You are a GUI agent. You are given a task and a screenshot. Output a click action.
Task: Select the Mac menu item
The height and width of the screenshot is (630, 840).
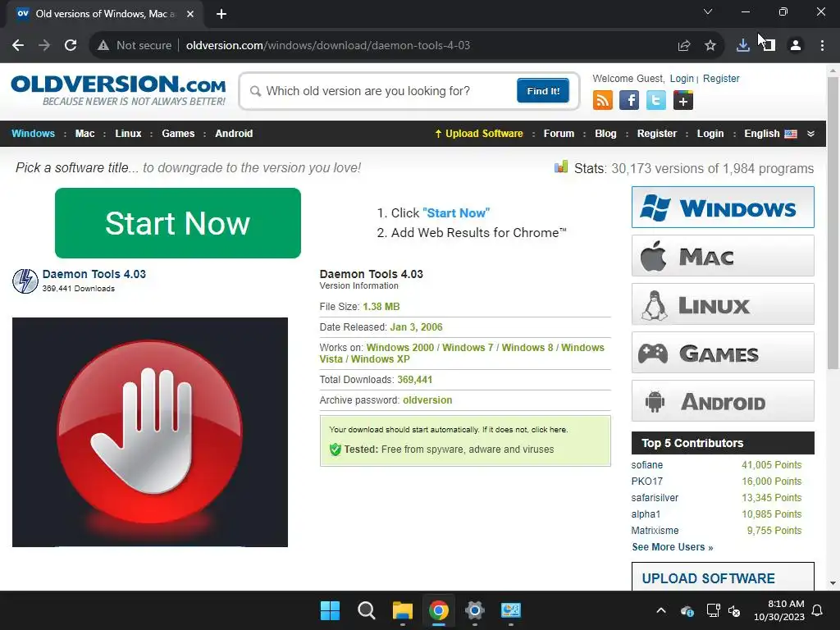84,134
